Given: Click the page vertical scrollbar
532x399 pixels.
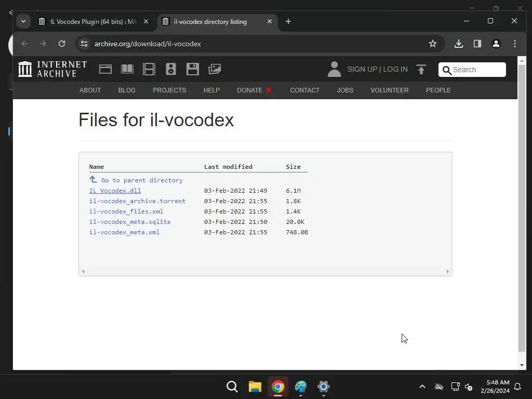Looking at the screenshot, I should (x=522, y=208).
